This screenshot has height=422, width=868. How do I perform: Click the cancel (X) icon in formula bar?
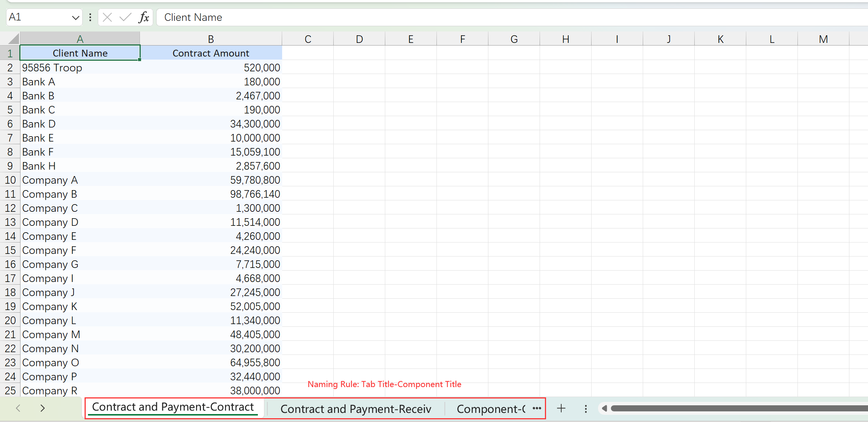pyautogui.click(x=107, y=17)
